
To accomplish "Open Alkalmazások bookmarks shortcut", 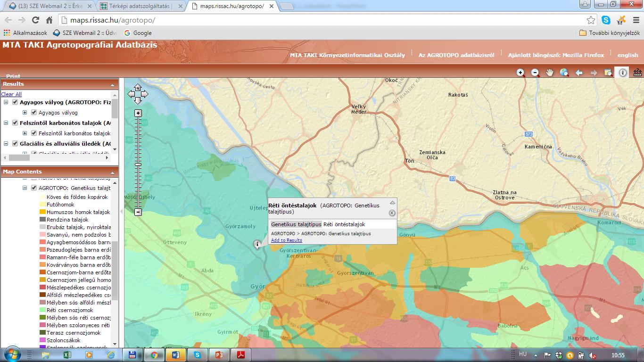I will (x=25, y=33).
